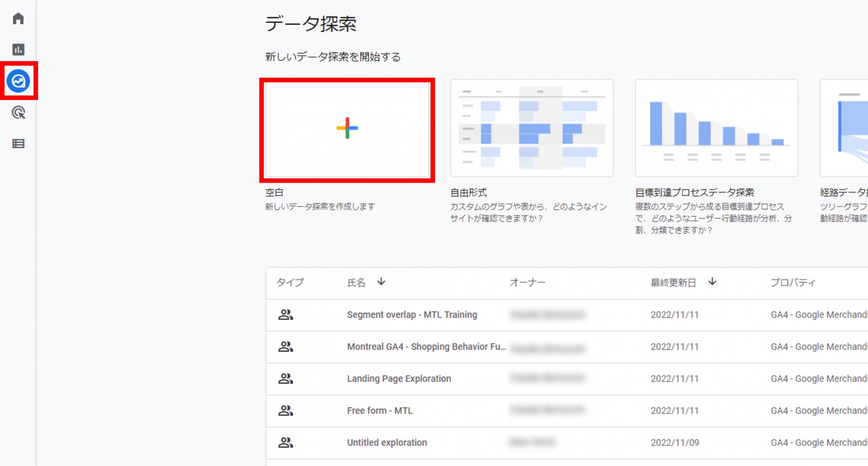Sort the table by 氏名 column arrow
The image size is (868, 466).
coord(381,282)
